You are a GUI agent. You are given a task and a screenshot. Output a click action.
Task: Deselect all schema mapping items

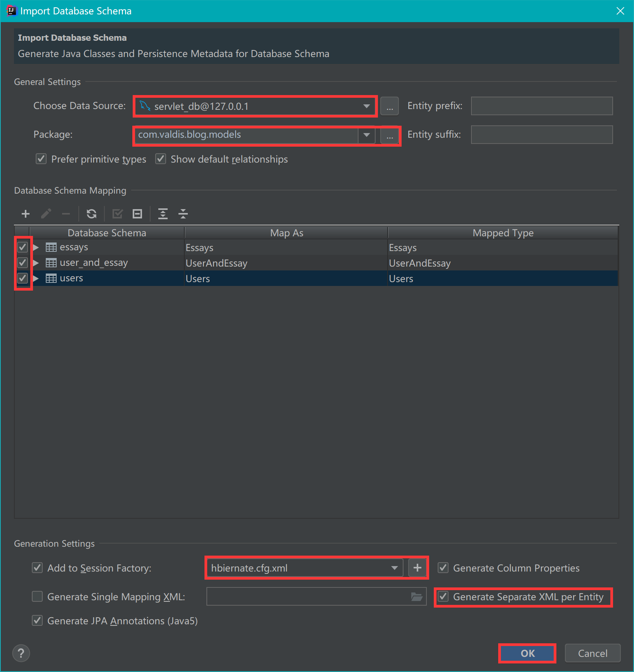(137, 214)
